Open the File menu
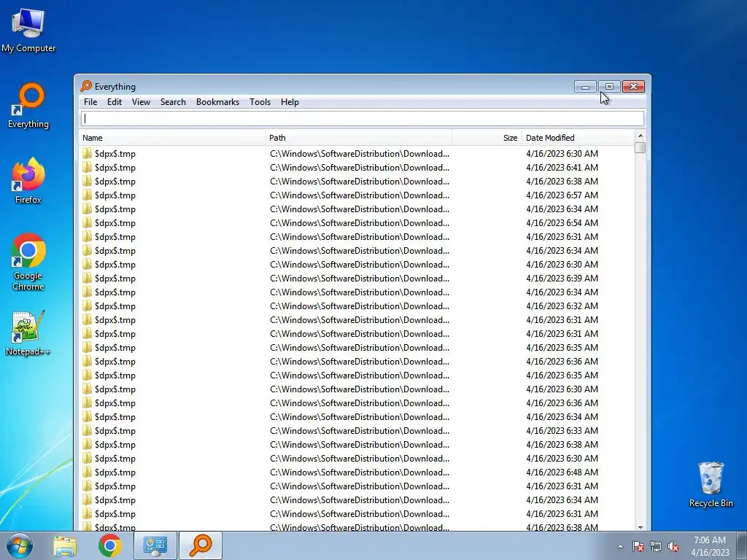 pos(90,102)
